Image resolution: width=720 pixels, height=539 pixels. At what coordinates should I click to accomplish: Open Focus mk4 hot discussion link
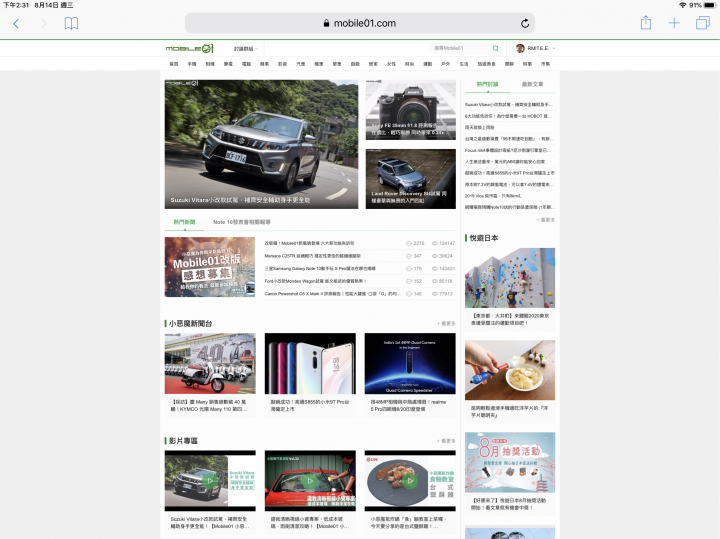click(508, 150)
